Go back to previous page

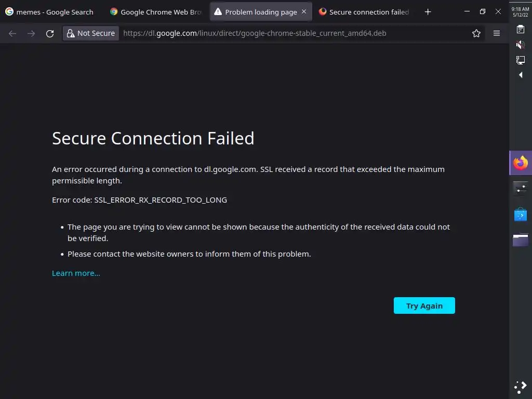[12, 33]
